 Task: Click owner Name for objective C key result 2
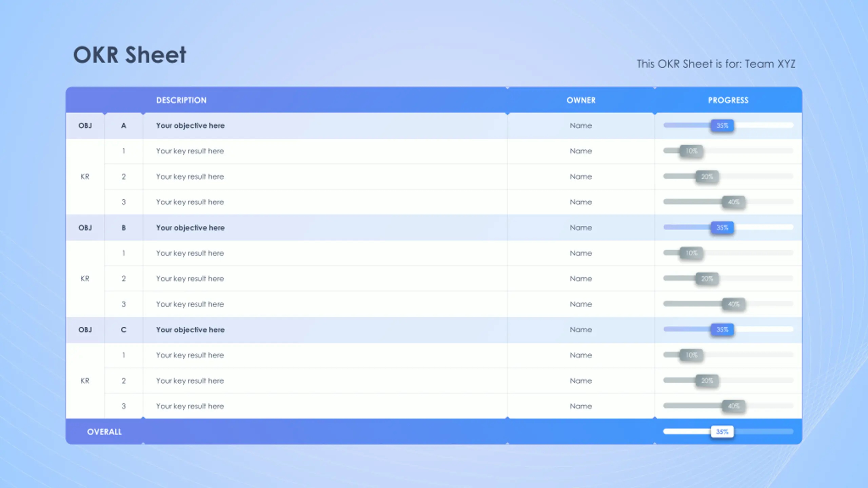tap(581, 381)
